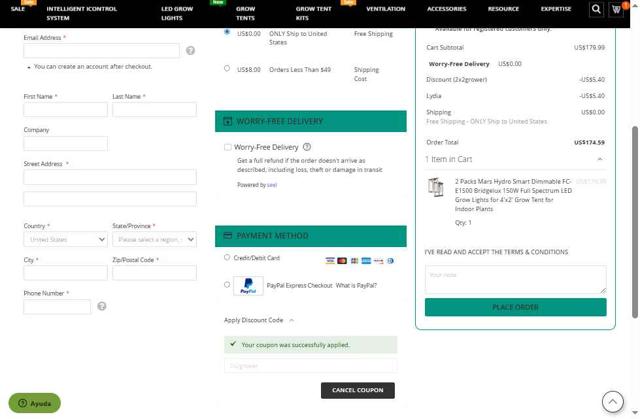
Task: Open the LED Grow Lights menu
Action: (x=177, y=13)
